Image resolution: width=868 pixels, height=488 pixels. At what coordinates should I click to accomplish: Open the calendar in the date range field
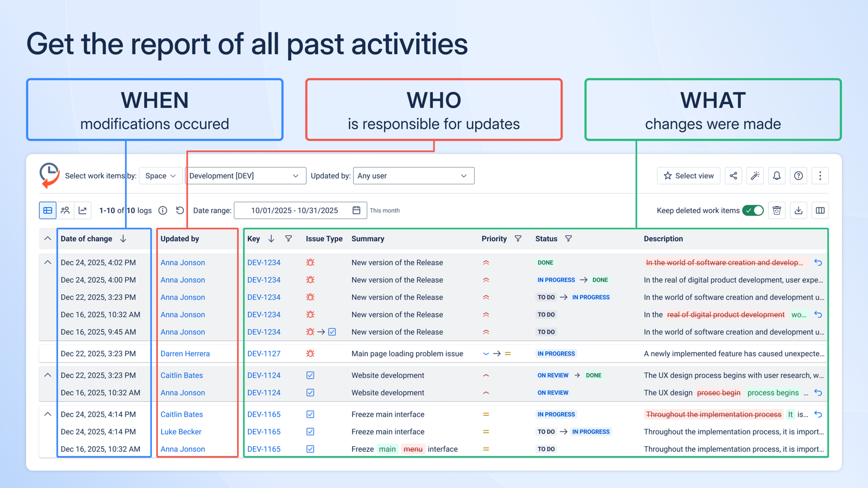[356, 210]
